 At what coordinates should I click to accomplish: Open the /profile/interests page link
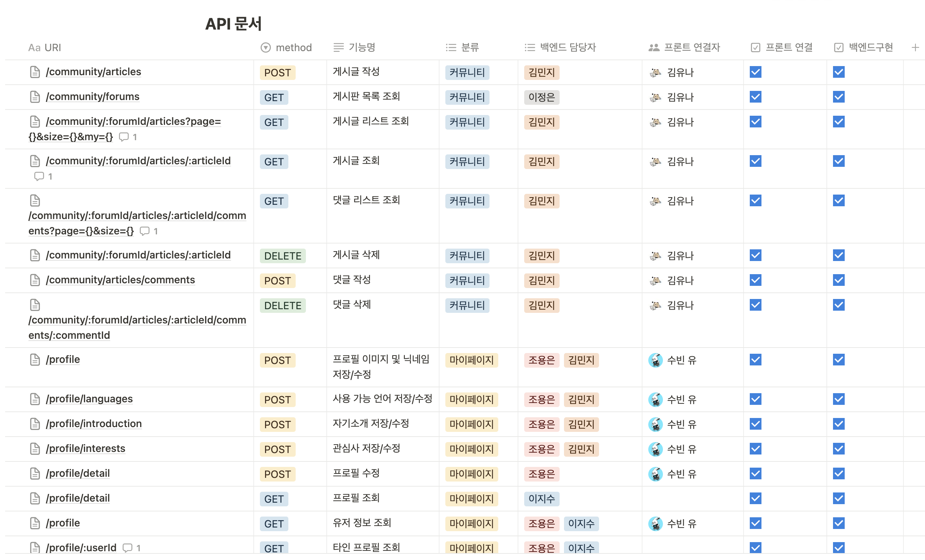point(85,448)
